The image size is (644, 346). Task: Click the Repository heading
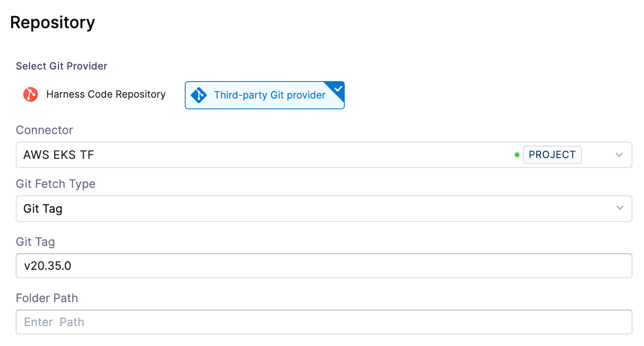[x=52, y=22]
